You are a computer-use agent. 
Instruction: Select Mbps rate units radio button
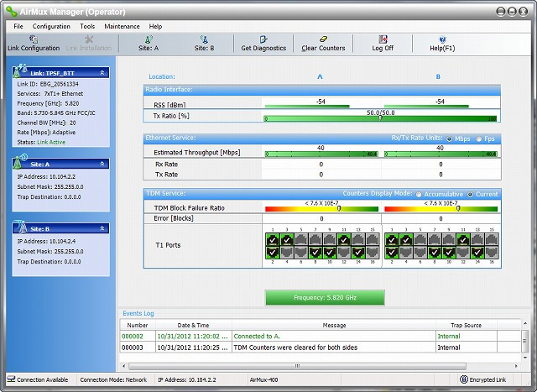click(x=449, y=139)
